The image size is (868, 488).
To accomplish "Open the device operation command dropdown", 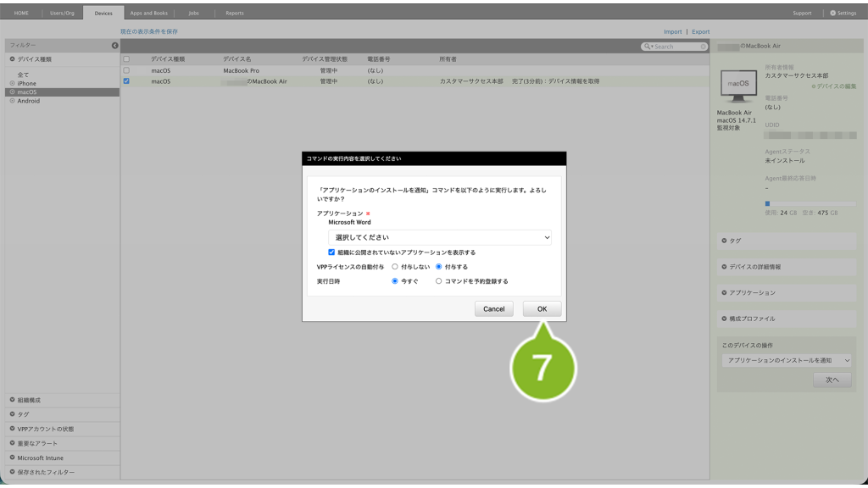I will pyautogui.click(x=786, y=360).
